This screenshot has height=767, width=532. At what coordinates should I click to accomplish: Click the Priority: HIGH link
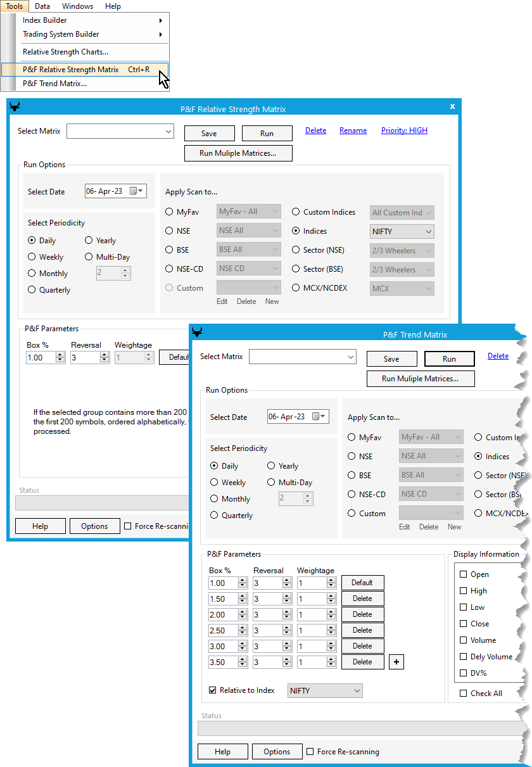click(404, 130)
